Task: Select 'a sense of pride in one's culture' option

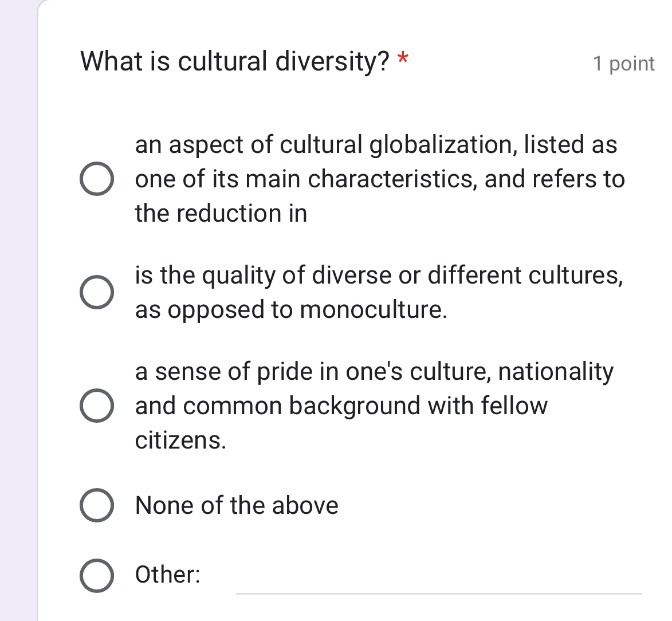Action: (x=96, y=406)
